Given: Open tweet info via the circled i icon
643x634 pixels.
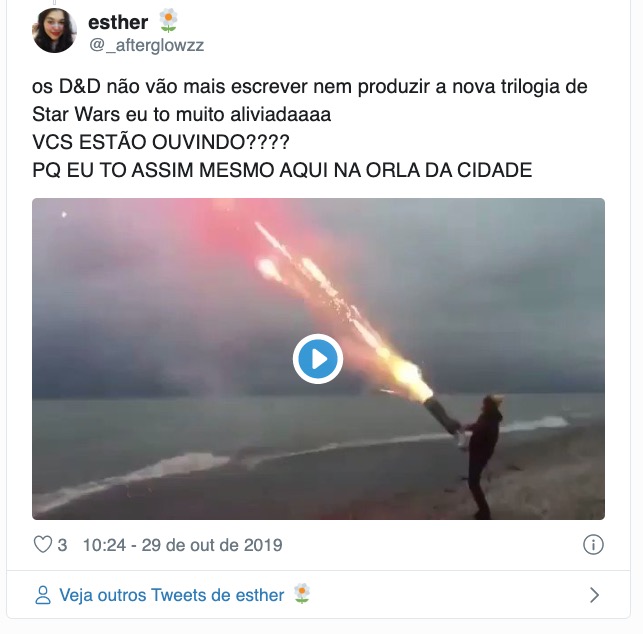Looking at the screenshot, I should (593, 545).
